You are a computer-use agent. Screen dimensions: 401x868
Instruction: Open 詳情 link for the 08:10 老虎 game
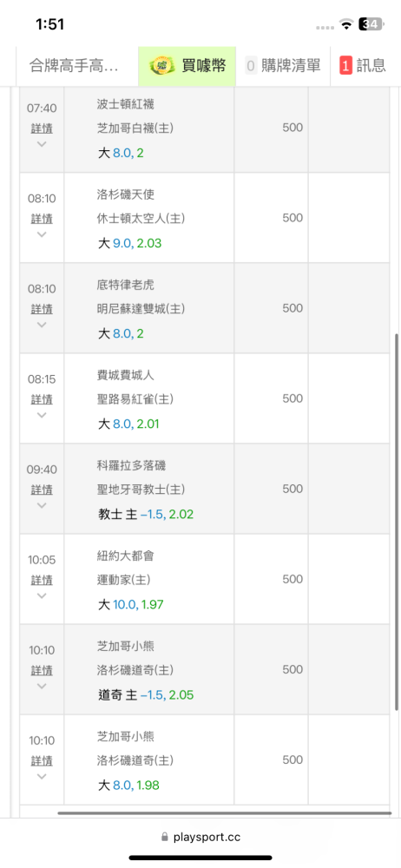point(42,309)
